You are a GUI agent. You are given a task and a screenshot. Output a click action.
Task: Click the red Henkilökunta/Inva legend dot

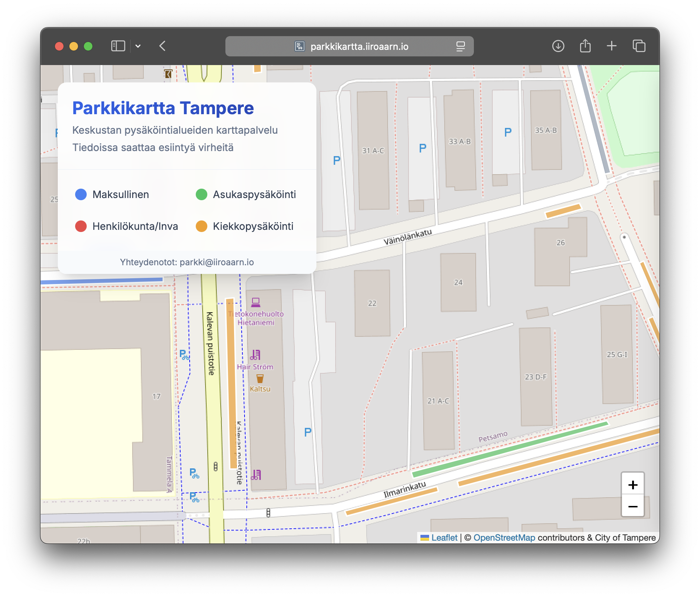click(81, 226)
